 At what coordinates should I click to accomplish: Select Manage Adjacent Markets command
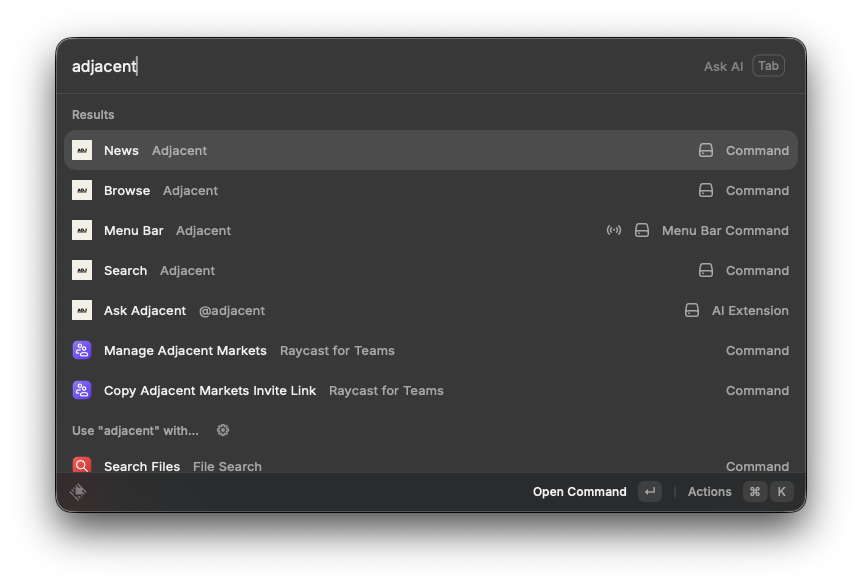[431, 350]
